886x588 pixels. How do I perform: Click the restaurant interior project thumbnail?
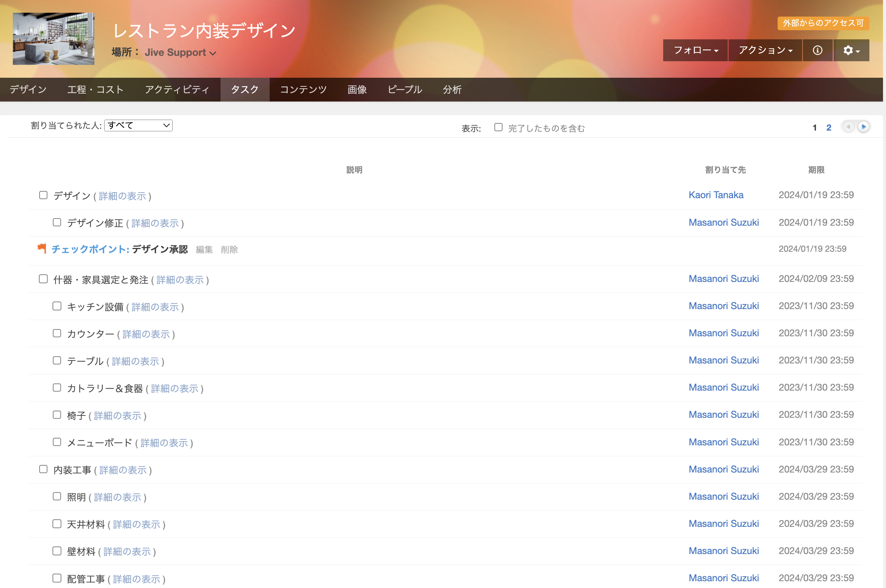coord(54,38)
